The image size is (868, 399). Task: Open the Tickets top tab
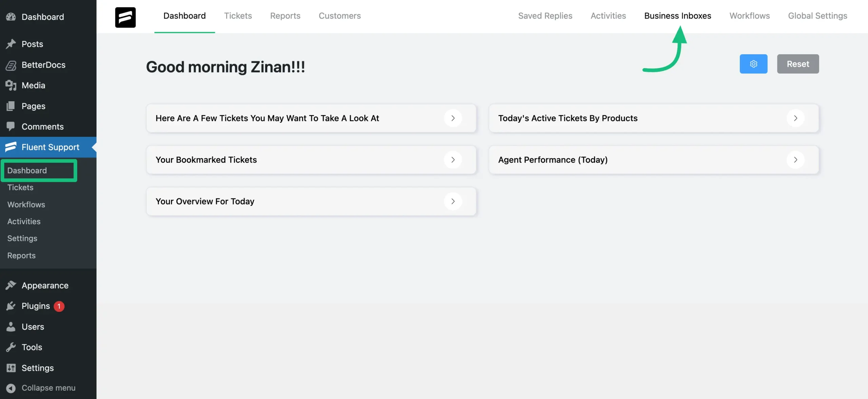(238, 16)
